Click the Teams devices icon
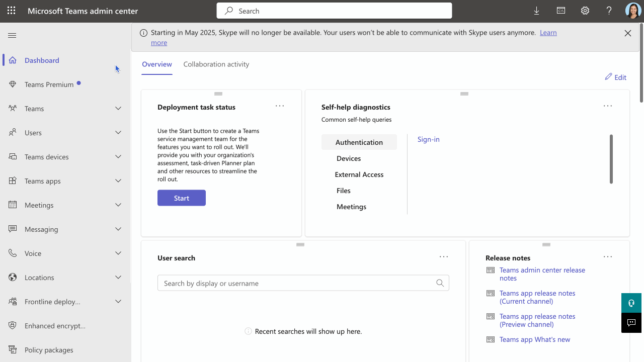644x362 pixels. coord(13,156)
